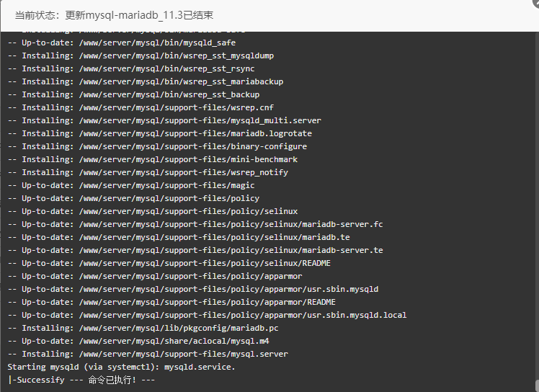Click the mini-benchmark log line

click(153, 159)
